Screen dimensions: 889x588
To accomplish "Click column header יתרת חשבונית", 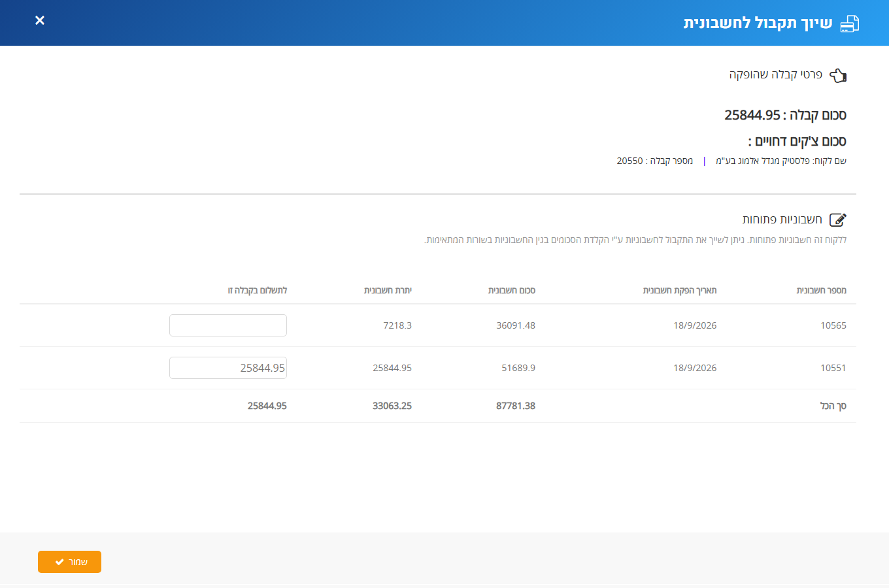I will coord(388,290).
